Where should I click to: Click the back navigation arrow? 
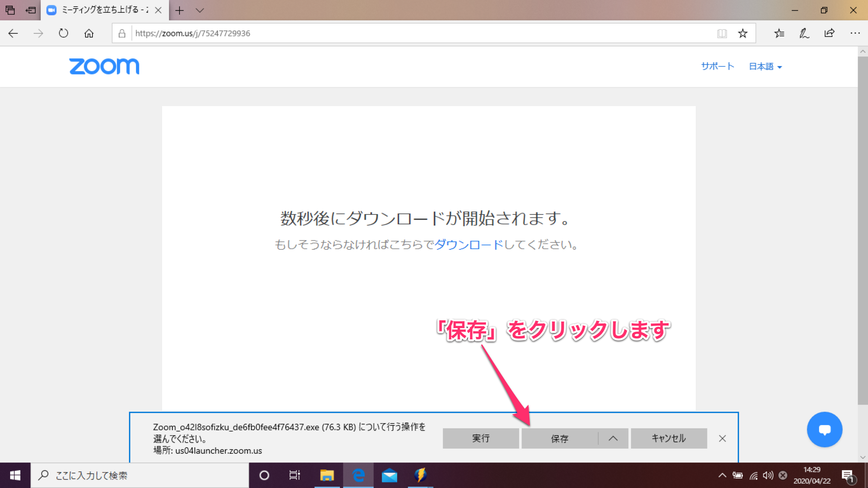[x=13, y=33]
